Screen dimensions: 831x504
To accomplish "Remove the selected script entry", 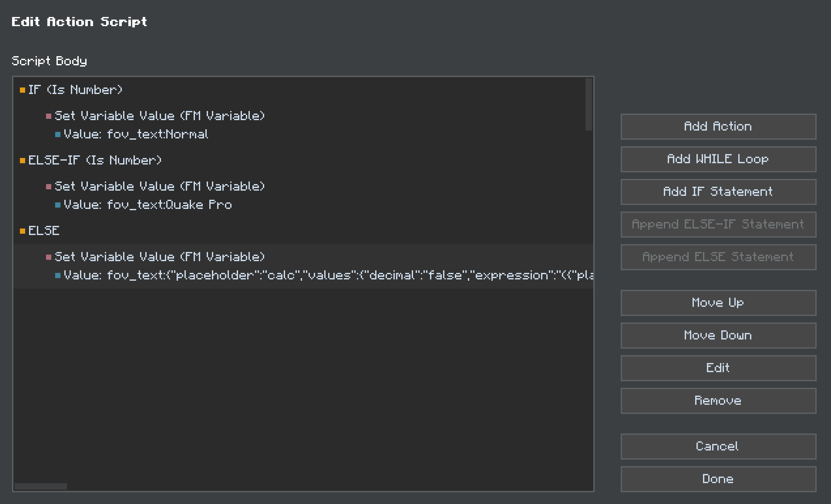I will (x=718, y=401).
